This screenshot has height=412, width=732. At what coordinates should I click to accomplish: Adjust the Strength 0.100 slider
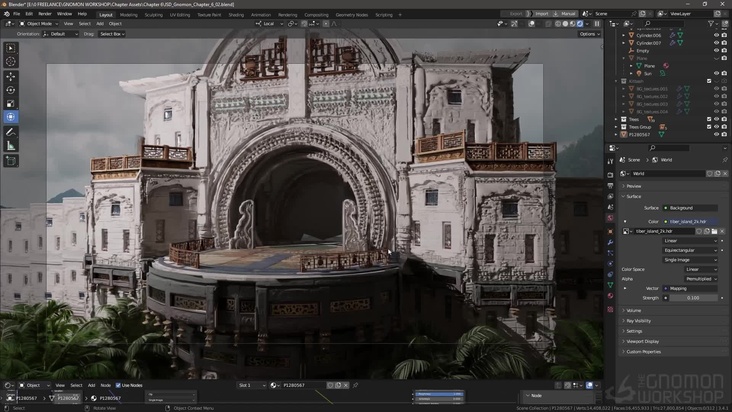coord(693,298)
